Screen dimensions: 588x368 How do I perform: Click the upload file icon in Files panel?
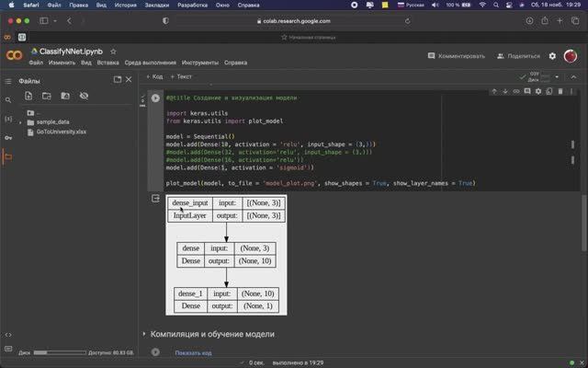click(x=27, y=96)
